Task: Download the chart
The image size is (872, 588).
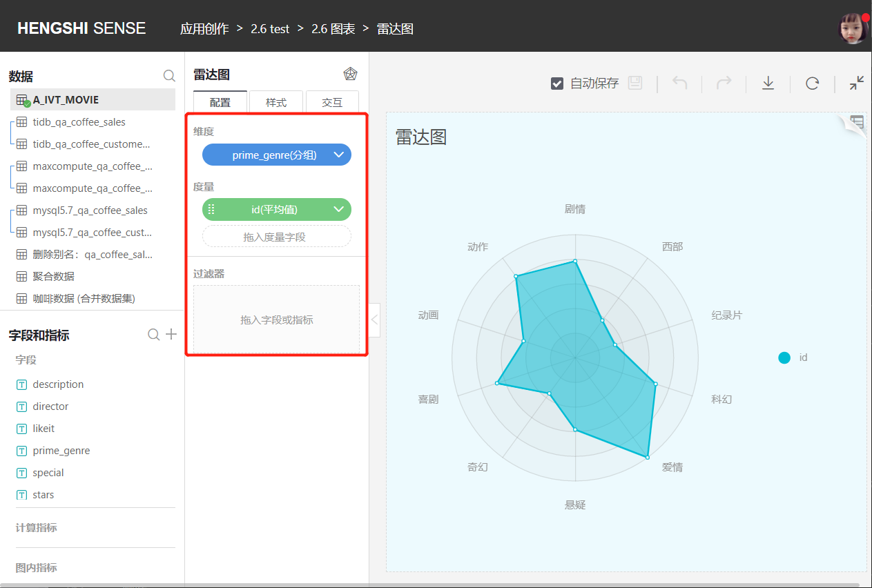Action: pyautogui.click(x=768, y=83)
